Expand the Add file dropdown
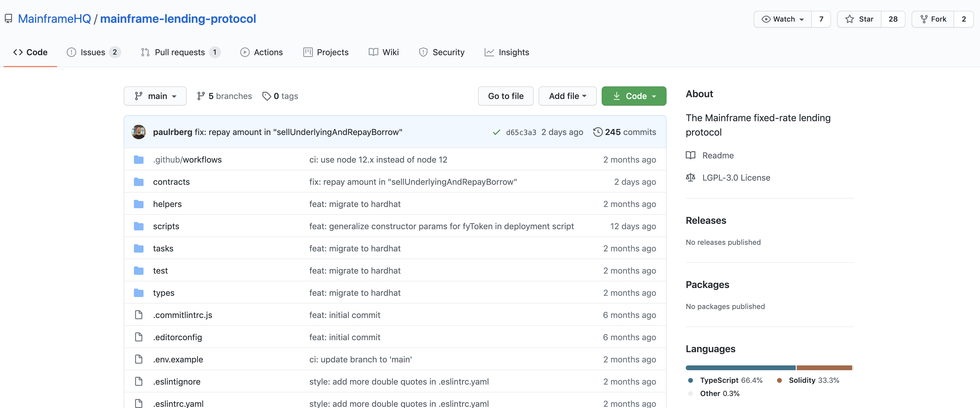The image size is (980, 408). tap(567, 96)
